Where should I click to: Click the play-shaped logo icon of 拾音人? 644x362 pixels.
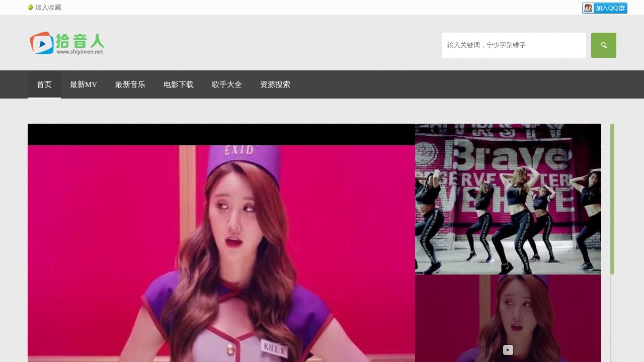click(x=41, y=43)
